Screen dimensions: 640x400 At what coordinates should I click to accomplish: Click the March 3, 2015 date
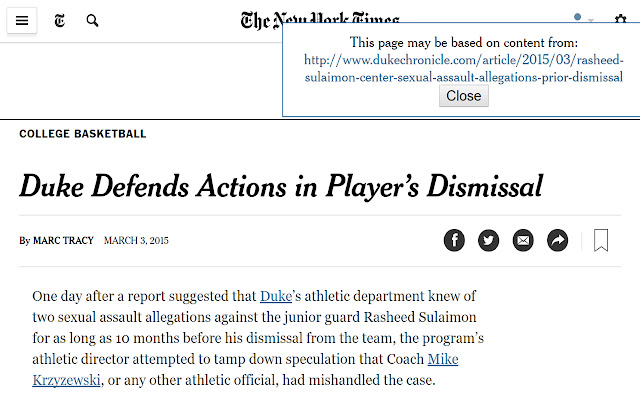tap(136, 241)
